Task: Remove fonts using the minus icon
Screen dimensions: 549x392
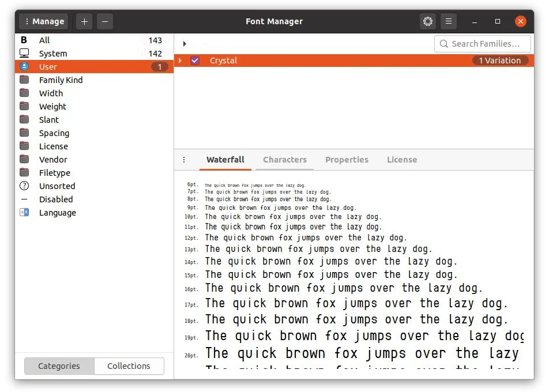Action: [x=104, y=21]
